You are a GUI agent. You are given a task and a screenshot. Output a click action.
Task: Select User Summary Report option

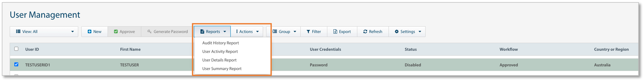(222, 69)
